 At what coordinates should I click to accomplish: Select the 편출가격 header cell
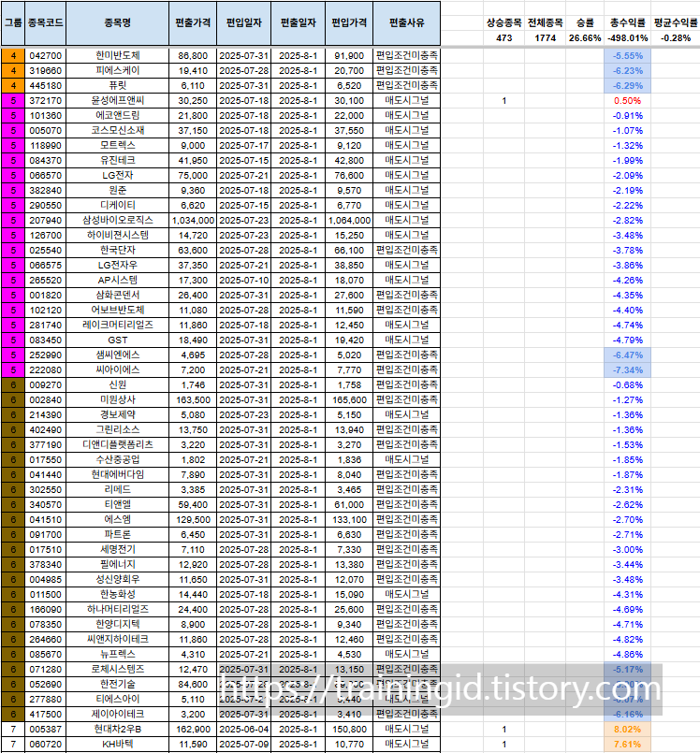pos(193,23)
